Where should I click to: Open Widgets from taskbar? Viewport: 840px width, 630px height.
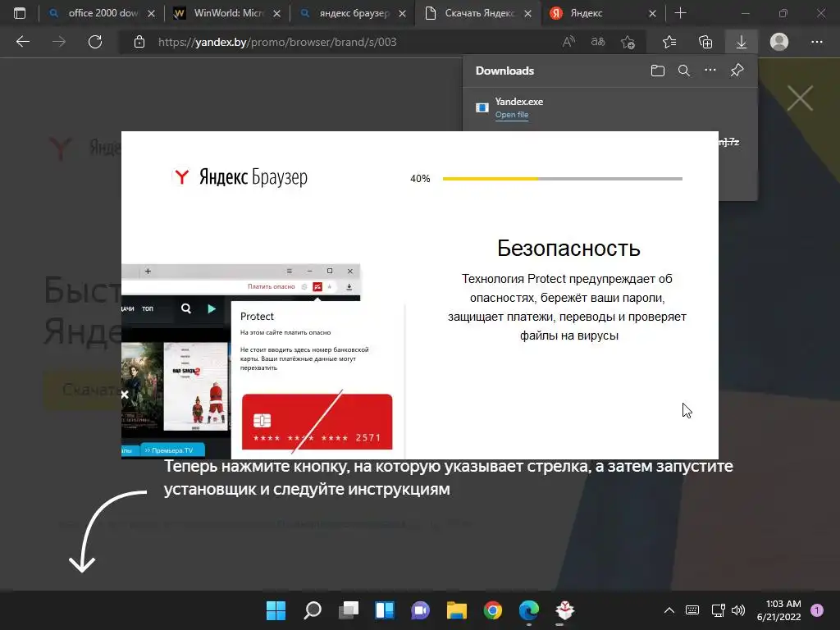pyautogui.click(x=385, y=610)
